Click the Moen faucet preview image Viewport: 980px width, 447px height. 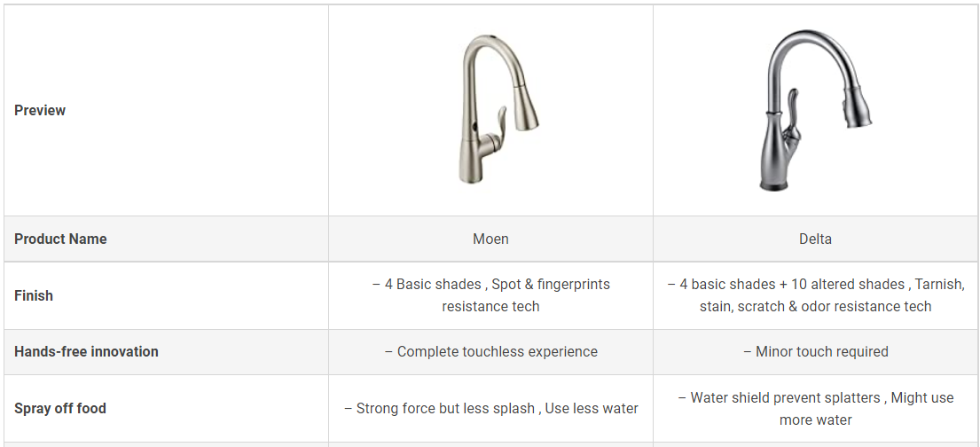coord(498,109)
